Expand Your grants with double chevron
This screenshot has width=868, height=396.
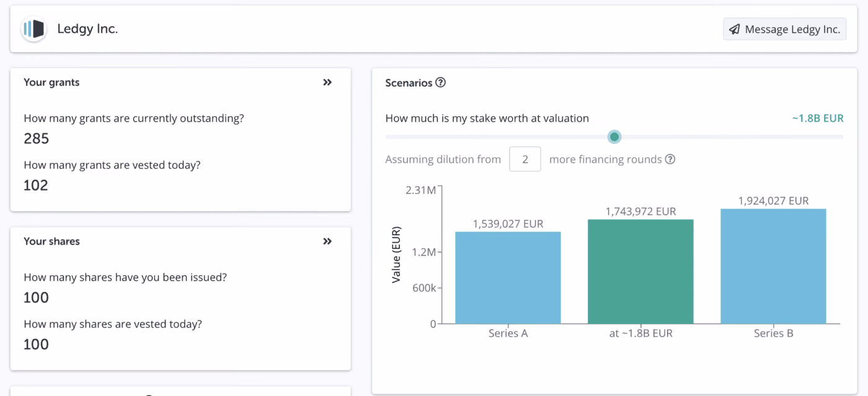pos(327,82)
